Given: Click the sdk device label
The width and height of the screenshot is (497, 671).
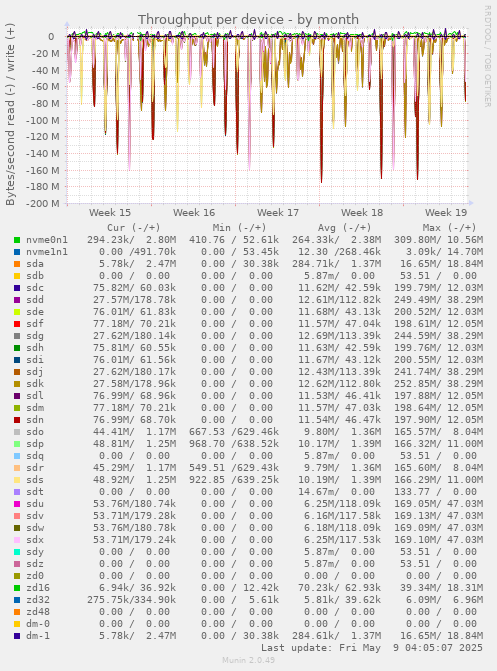Looking at the screenshot, I should [35, 384].
